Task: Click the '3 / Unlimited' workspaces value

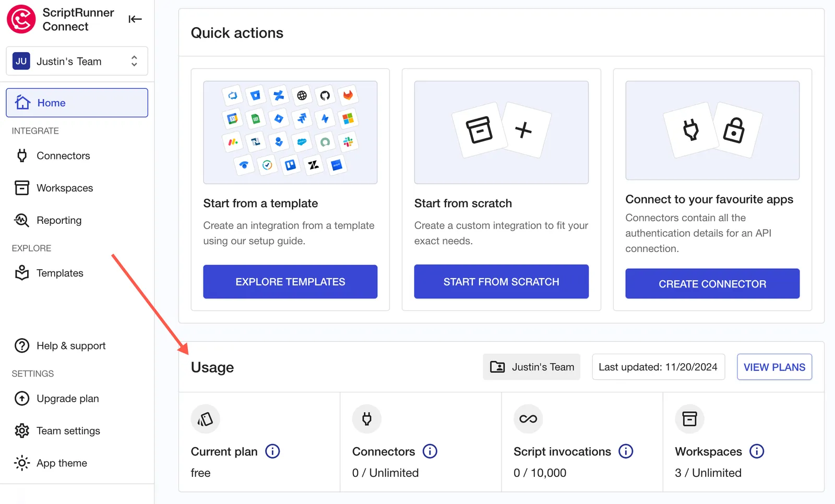Action: [708, 473]
